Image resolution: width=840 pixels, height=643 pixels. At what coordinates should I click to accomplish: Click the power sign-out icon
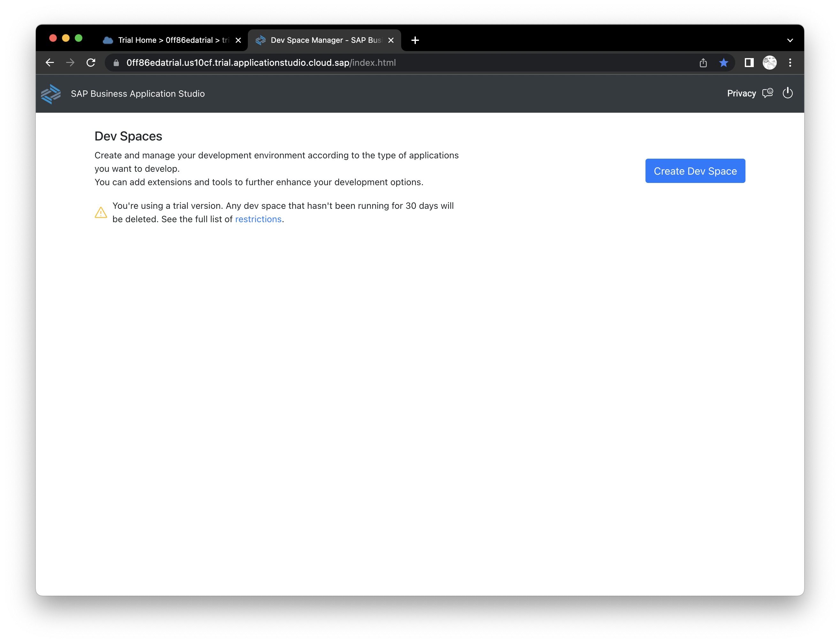787,94
